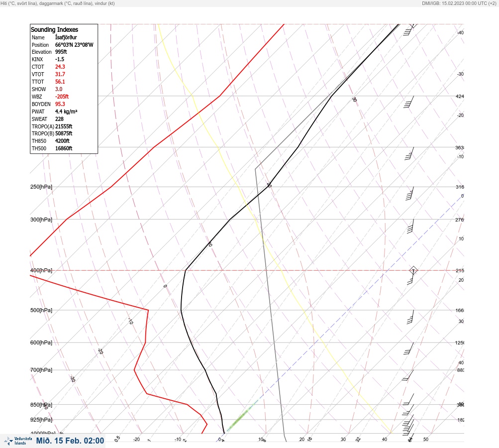499x448 pixels.
Task: Click the wind barb at the 300 hPa level
Action: (x=410, y=226)
